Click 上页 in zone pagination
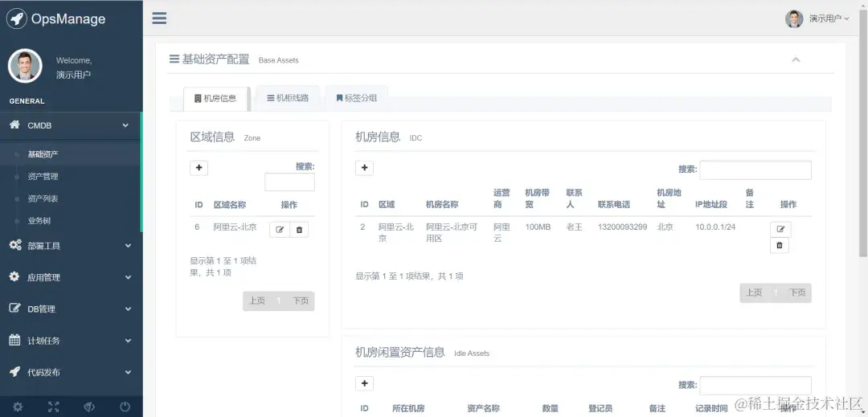This screenshot has width=868, height=417. pyautogui.click(x=257, y=300)
